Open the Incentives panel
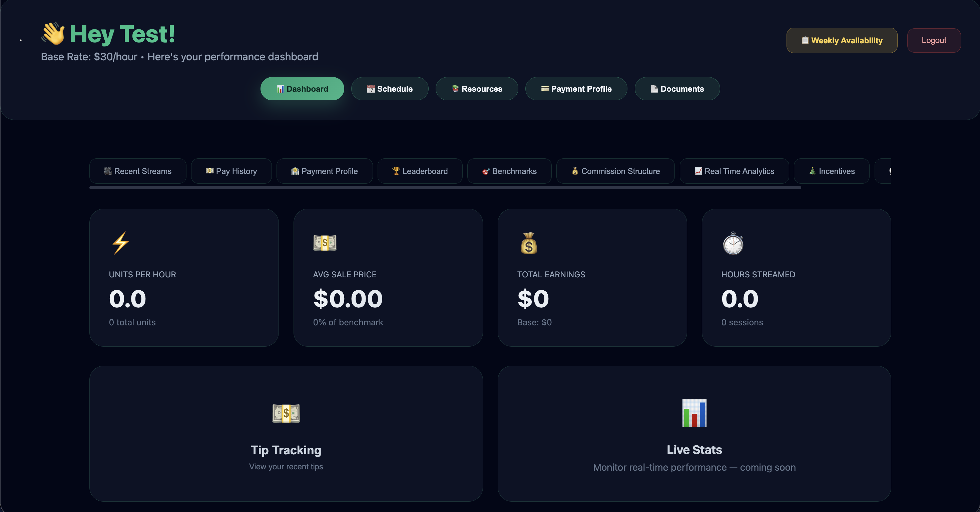 (x=831, y=171)
